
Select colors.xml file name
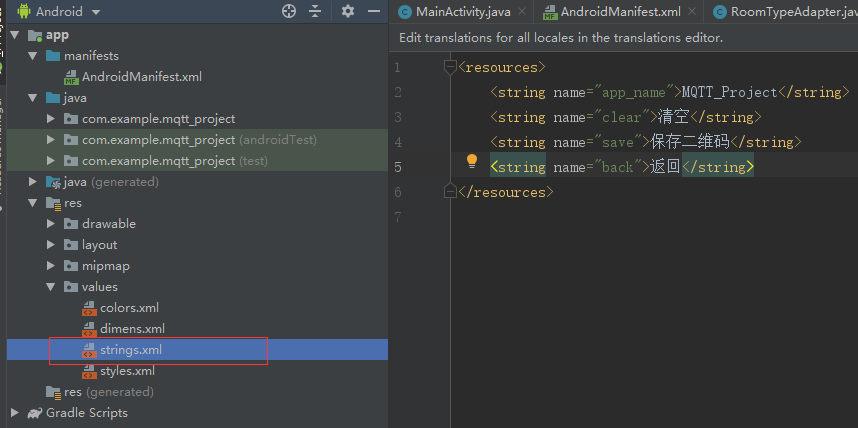pyautogui.click(x=130, y=308)
